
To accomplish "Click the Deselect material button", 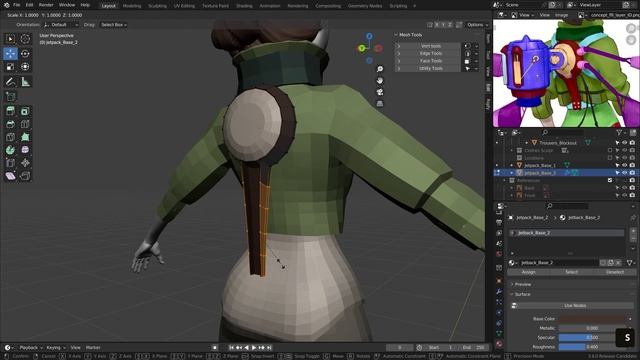I will (x=614, y=272).
